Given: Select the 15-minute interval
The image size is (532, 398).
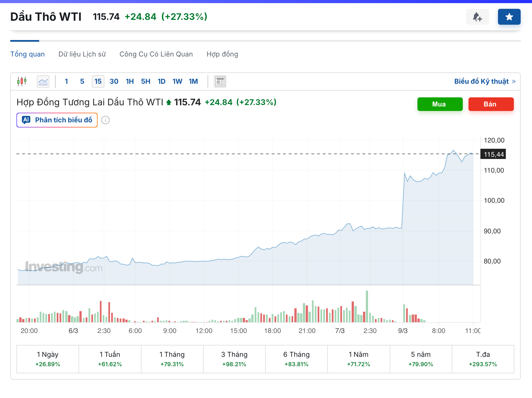Looking at the screenshot, I should pyautogui.click(x=98, y=81).
